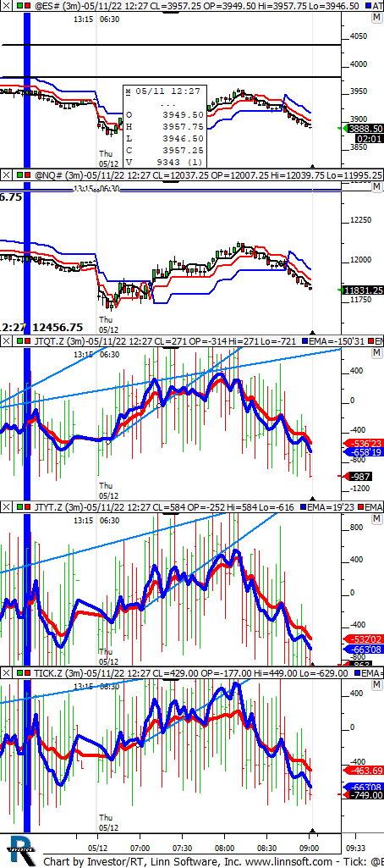This screenshot has height=868, width=384.
Task: Click the JTQT.Z (3m) title text
Action: [59, 341]
